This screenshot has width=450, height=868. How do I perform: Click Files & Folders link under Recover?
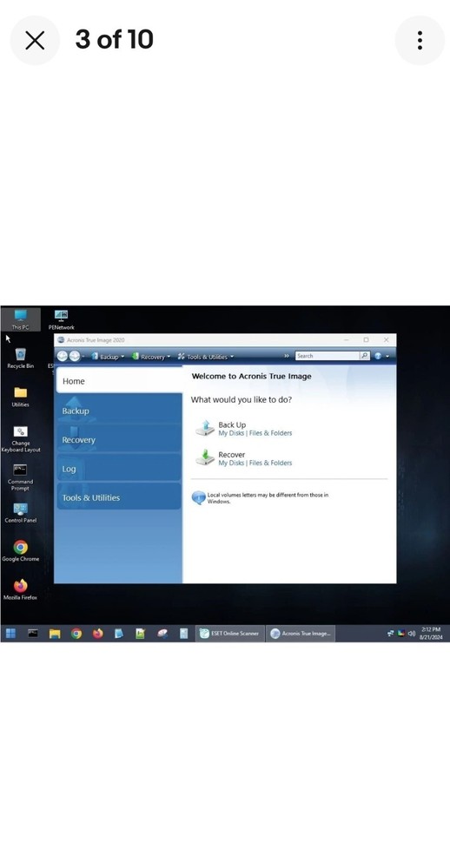270,463
